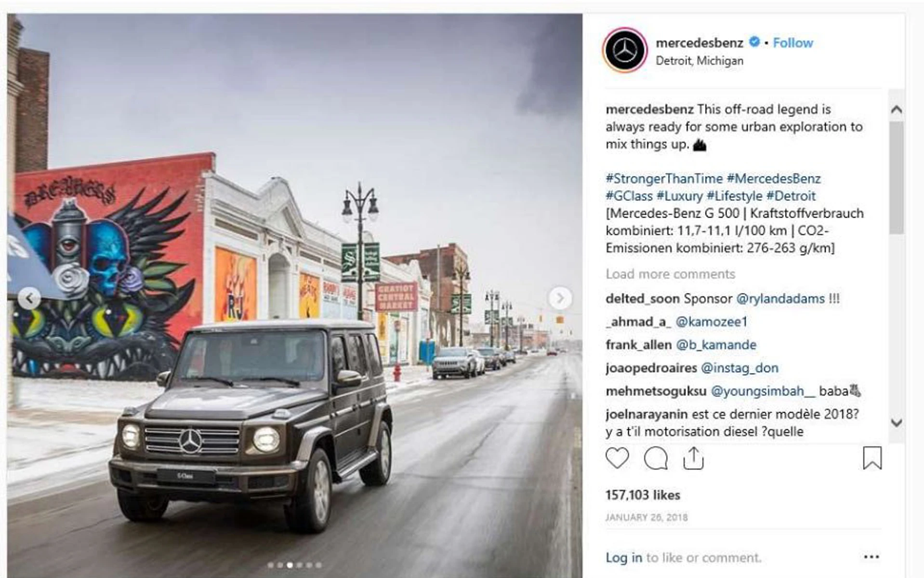924x578 pixels.
Task: Click the comments scrollbar down arrow
Action: click(897, 423)
